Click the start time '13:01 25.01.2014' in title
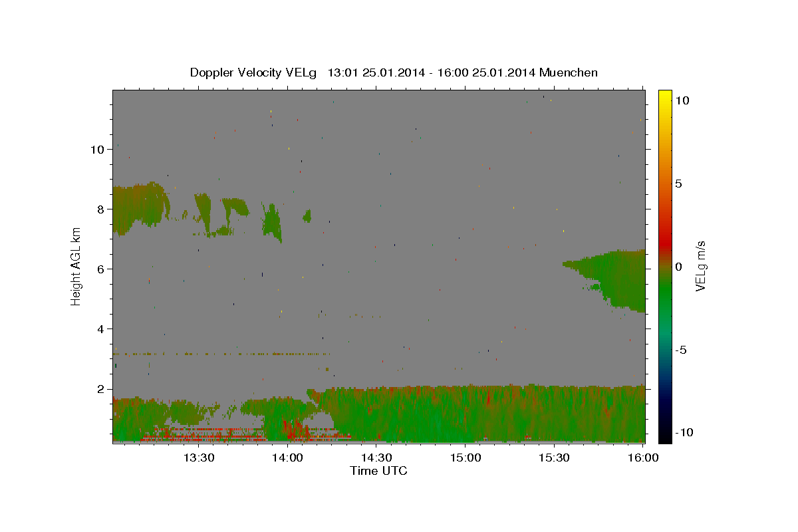This screenshot has height=532, width=798. click(x=374, y=72)
